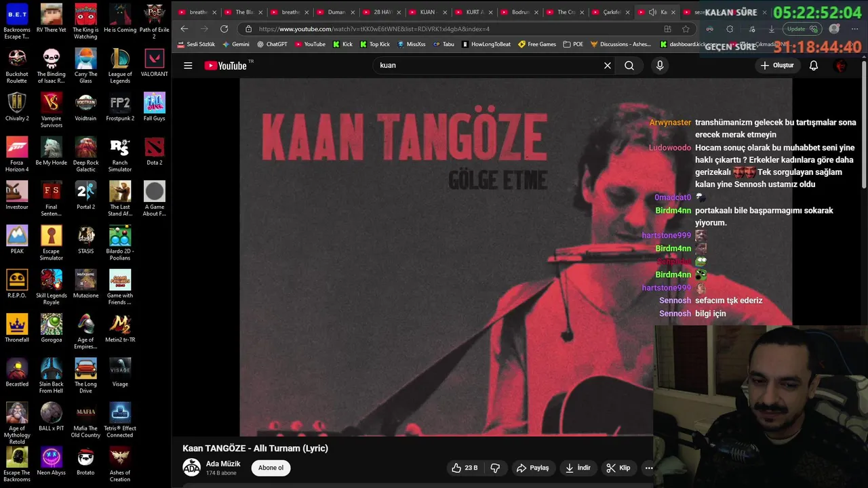Image resolution: width=868 pixels, height=488 pixels.
Task: Open League of Legends icon
Action: click(120, 66)
